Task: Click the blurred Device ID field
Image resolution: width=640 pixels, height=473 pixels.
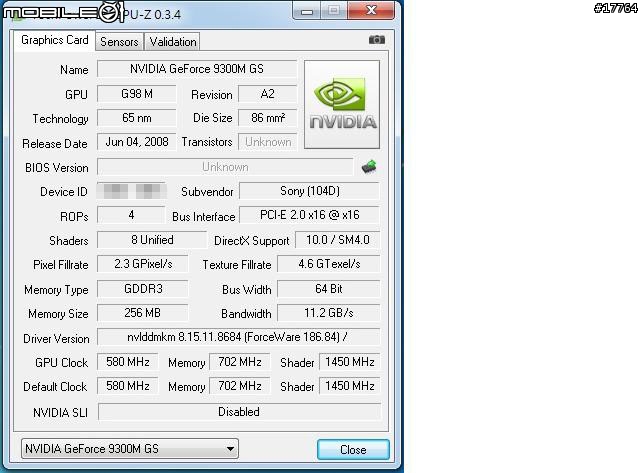Action: [x=131, y=191]
